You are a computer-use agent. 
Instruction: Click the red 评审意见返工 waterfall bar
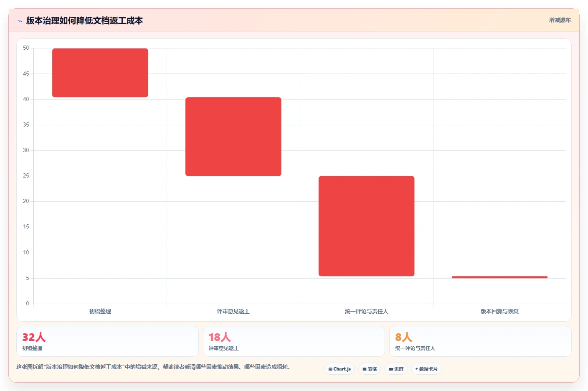click(x=233, y=137)
